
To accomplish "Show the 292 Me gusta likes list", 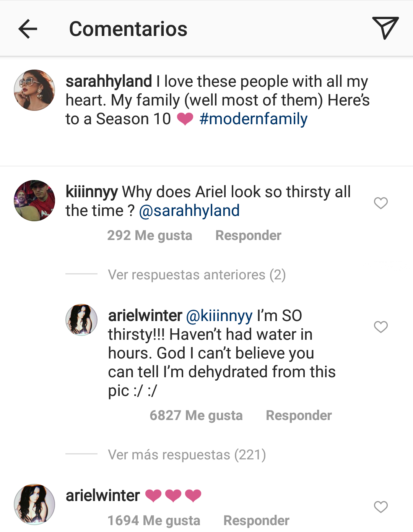I will click(150, 235).
